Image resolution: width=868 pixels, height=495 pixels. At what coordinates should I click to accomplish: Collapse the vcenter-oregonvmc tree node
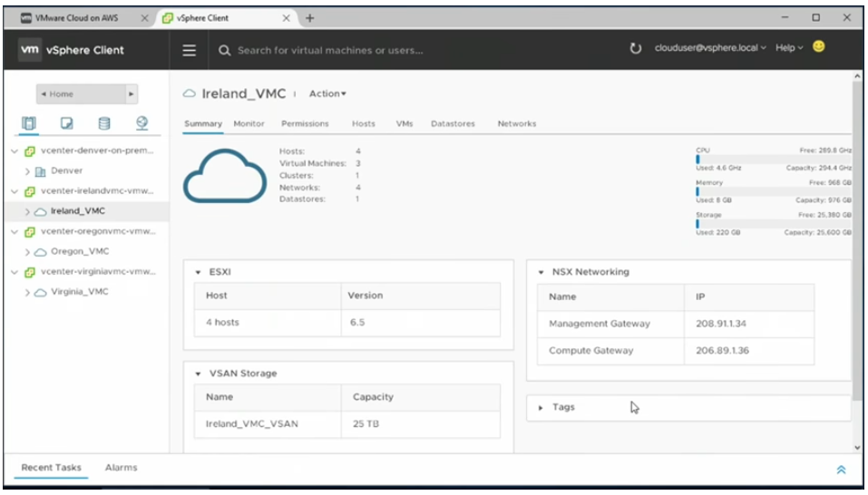click(15, 232)
